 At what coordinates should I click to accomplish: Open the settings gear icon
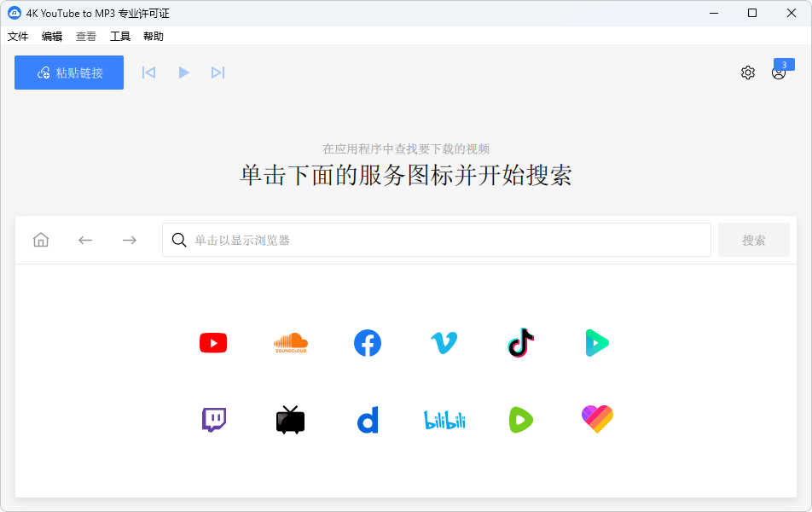tap(748, 73)
